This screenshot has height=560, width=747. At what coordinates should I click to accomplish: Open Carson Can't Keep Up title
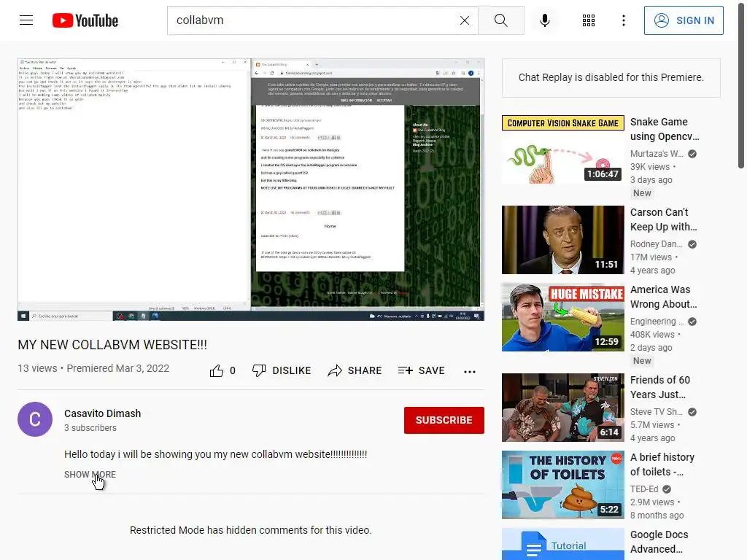coord(663,219)
